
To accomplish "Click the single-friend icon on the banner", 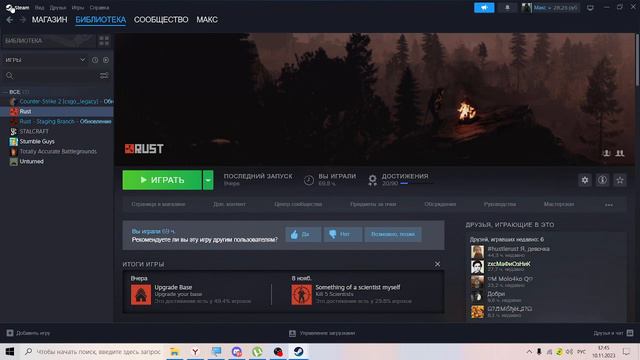I will pyautogui.click(x=607, y=153).
